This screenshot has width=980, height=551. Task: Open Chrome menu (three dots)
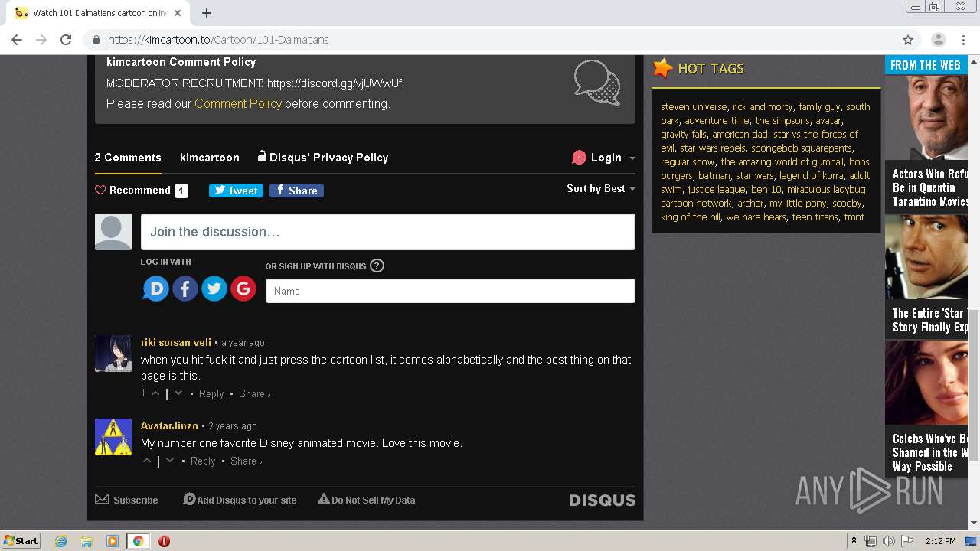[x=963, y=40]
